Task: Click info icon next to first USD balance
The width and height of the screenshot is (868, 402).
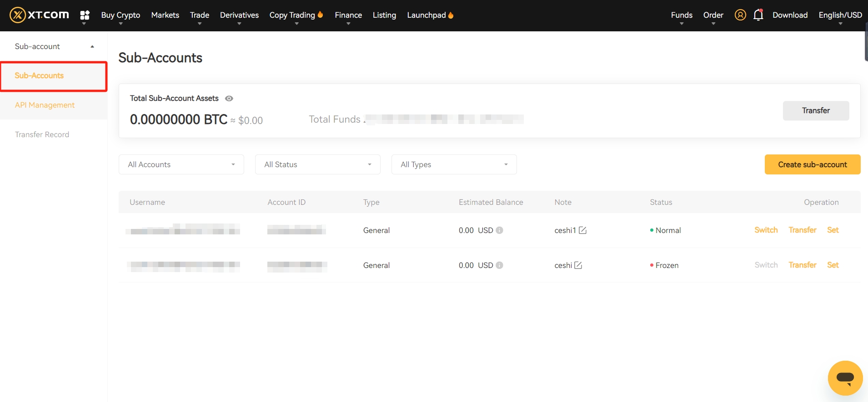Action: pos(499,230)
